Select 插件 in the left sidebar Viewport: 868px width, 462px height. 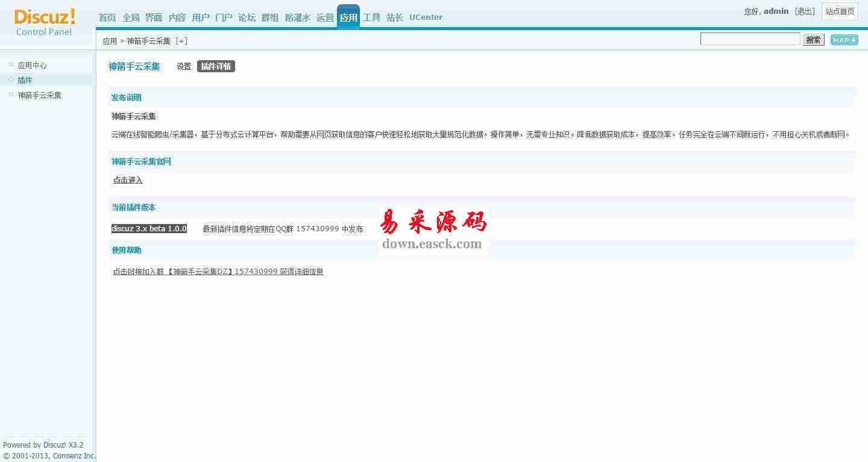(25, 80)
